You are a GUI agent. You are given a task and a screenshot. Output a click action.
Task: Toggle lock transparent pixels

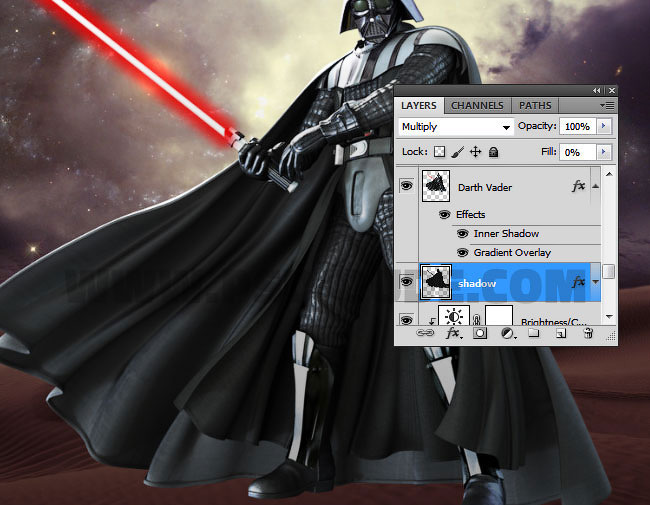(x=439, y=152)
